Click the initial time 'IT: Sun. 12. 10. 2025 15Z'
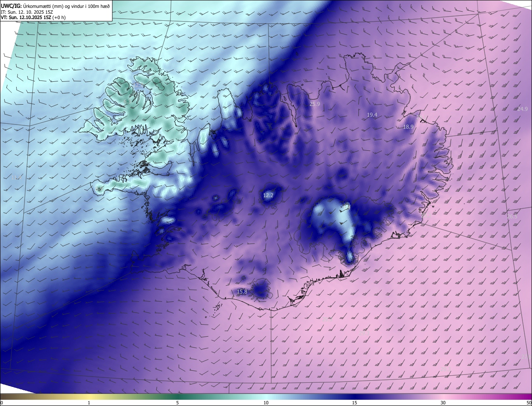Image resolution: width=532 pixels, height=406 pixels. 27,12
